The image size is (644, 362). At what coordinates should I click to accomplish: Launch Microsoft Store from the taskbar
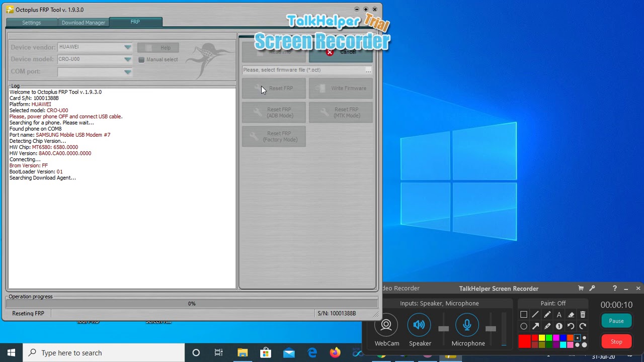tap(266, 352)
